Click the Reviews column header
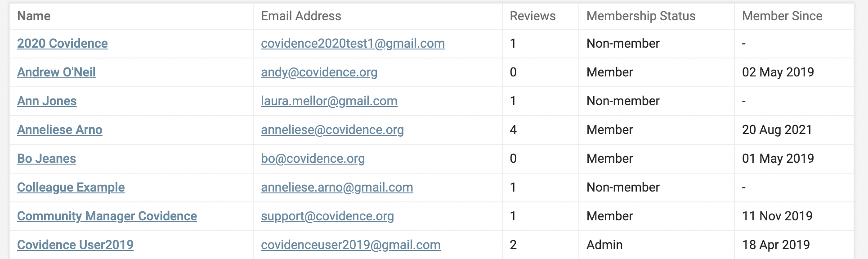 tap(532, 16)
